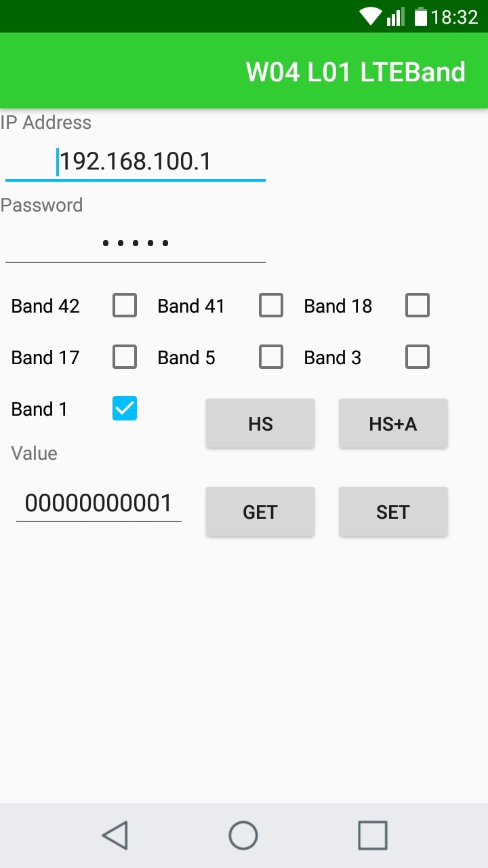The image size is (488, 868).
Task: Toggle the Band 18 checkbox
Action: tap(418, 306)
